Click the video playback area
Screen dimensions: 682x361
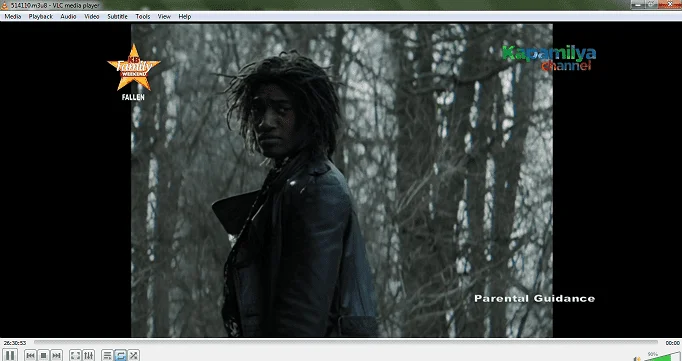[x=341, y=180]
